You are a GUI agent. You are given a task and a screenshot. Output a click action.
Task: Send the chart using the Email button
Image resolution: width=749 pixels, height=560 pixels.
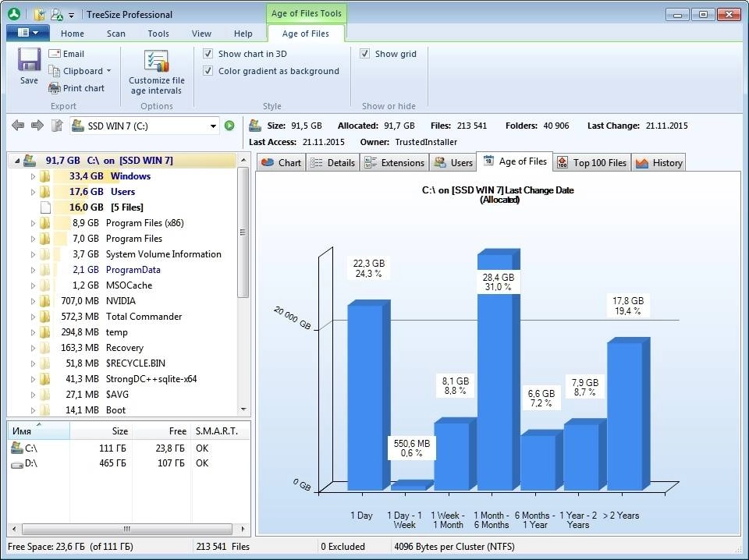(66, 54)
